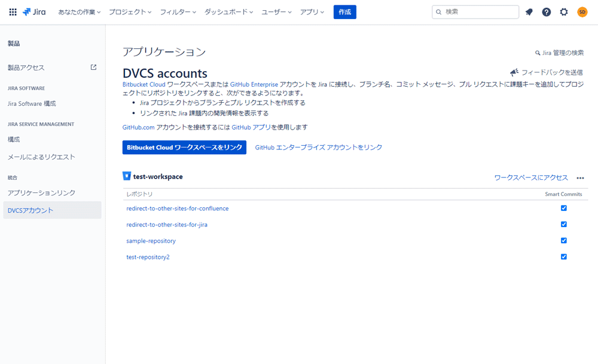Expand the アプリ dropdown
Screen dimensions: 598x364
tap(312, 12)
